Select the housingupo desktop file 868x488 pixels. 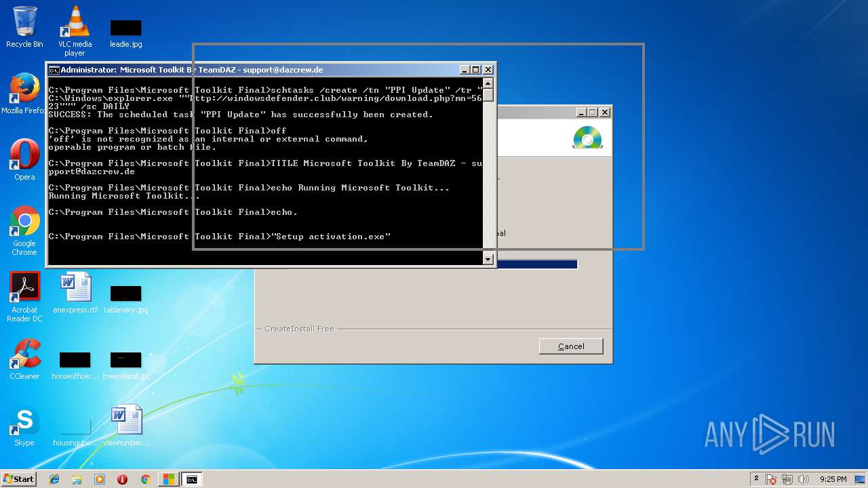pos(75,431)
